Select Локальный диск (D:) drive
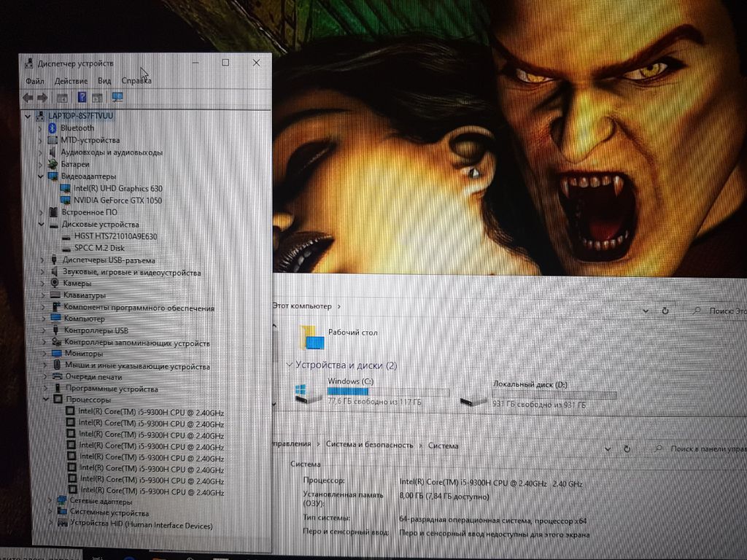Image resolution: width=747 pixels, height=560 pixels. 539,394
